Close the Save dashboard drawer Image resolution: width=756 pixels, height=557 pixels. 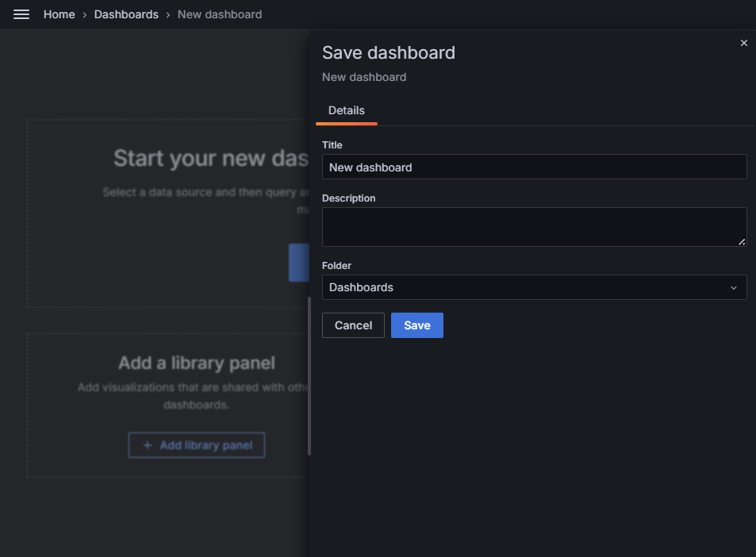point(744,43)
